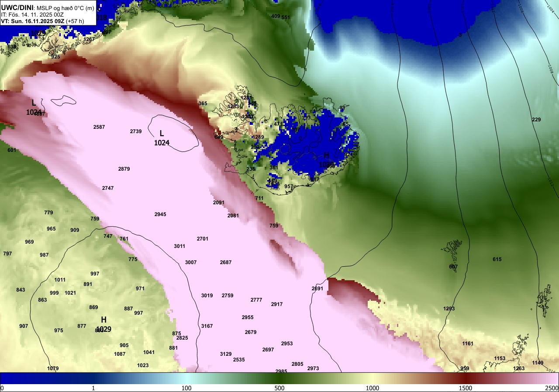The image size is (559, 392).
Task: Click the height value 1153
Action: pyautogui.click(x=500, y=358)
